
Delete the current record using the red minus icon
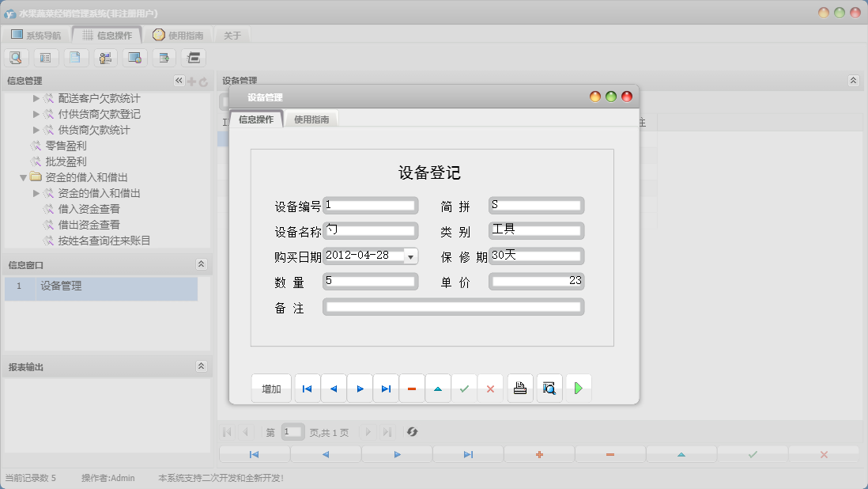(412, 388)
